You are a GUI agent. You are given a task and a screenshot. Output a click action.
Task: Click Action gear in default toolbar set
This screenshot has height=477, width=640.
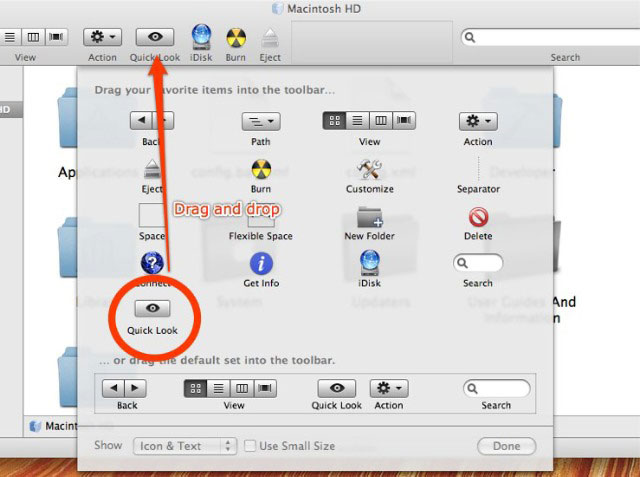click(x=389, y=388)
